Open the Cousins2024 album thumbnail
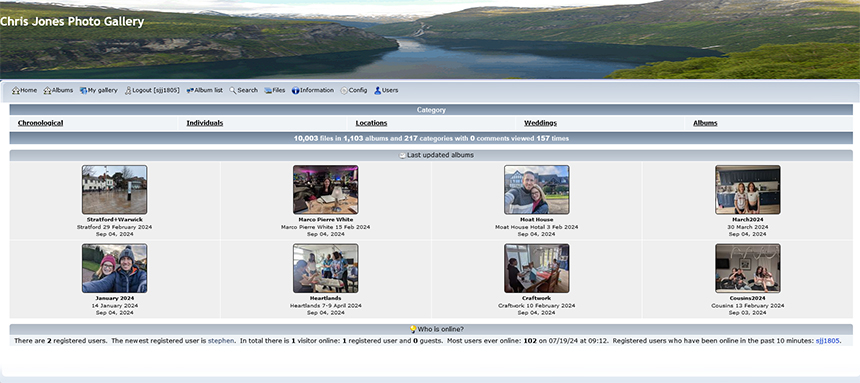This screenshot has height=383, width=860. [748, 268]
